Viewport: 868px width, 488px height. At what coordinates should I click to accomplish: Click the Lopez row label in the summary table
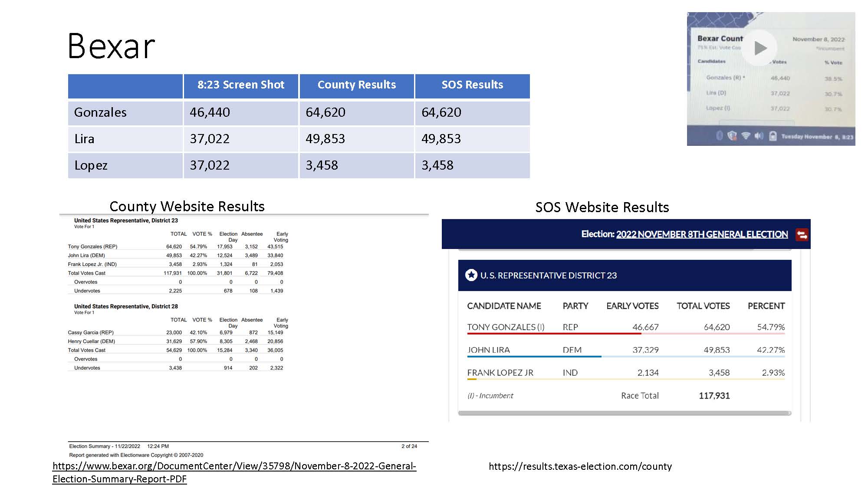[91, 166]
